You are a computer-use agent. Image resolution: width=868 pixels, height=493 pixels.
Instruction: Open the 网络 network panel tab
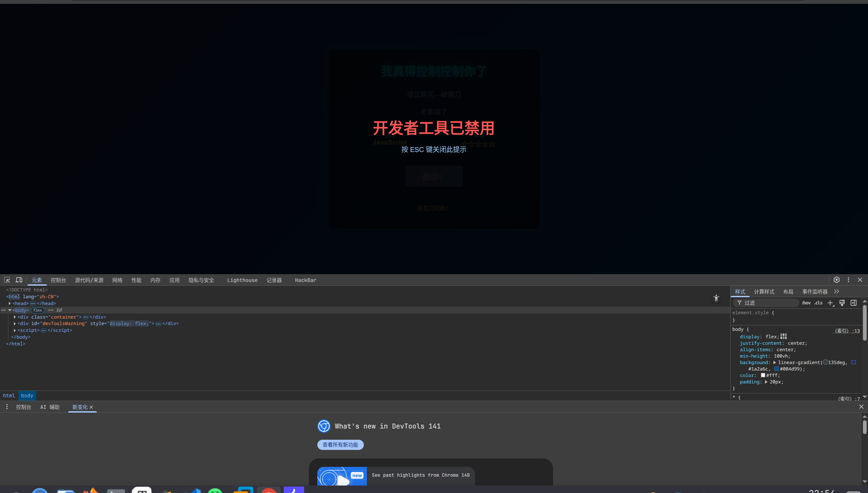pos(117,280)
